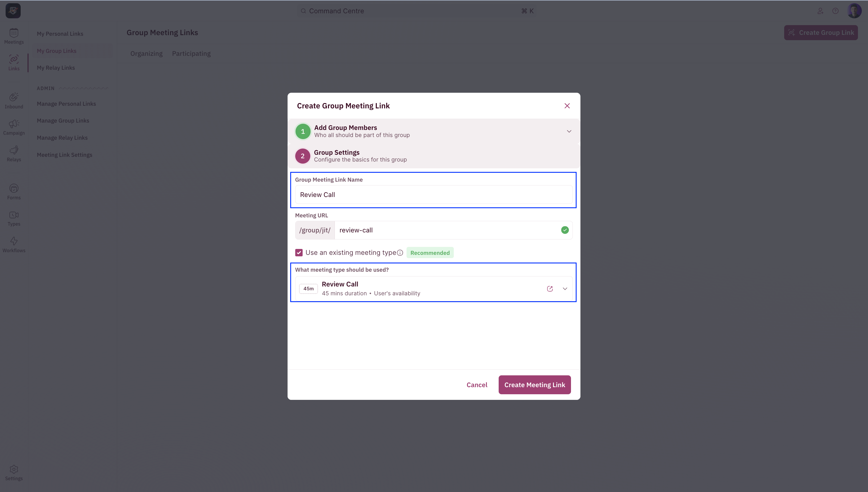Switch to the Participating tab
The height and width of the screenshot is (492, 868).
(191, 53)
